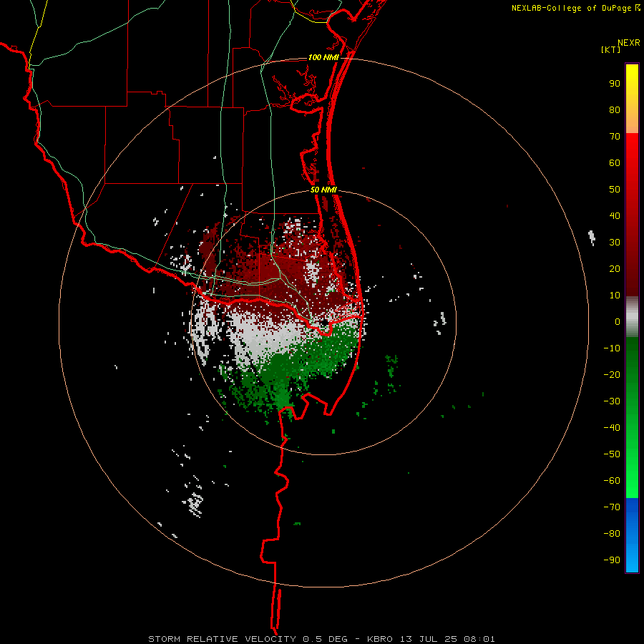Click the 10 value on velocity scale

click(x=615, y=296)
